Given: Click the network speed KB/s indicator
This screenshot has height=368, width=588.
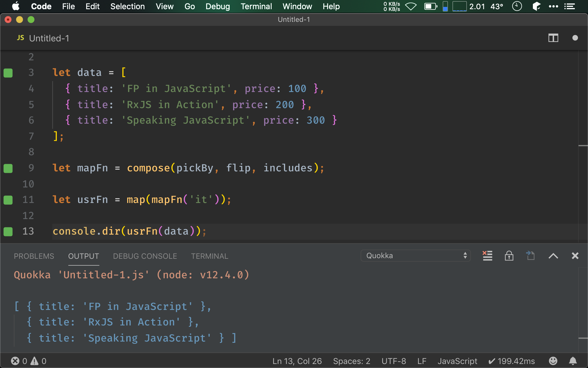Looking at the screenshot, I should point(392,6).
